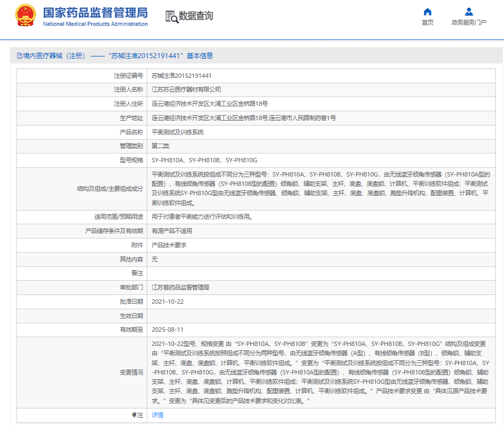504x426 pixels.
Task: Click product name 平衡测试及训练系统 value
Action: (177, 132)
